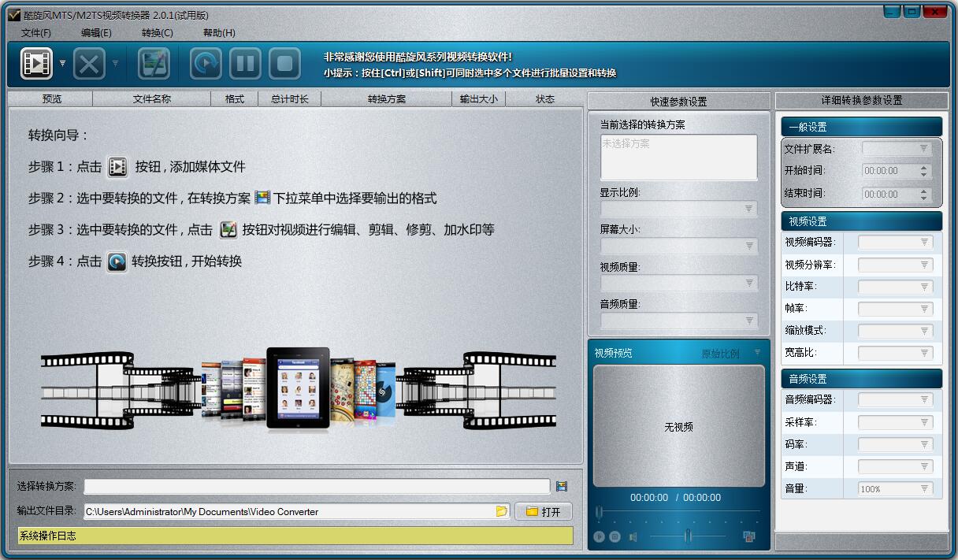
Task: Expand the 视频编码器 dropdown
Action: (896, 243)
